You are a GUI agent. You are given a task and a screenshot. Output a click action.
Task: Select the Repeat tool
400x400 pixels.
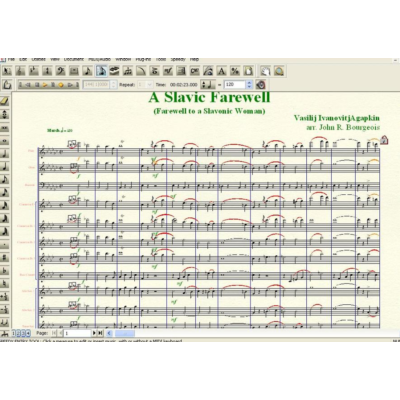click(181, 71)
